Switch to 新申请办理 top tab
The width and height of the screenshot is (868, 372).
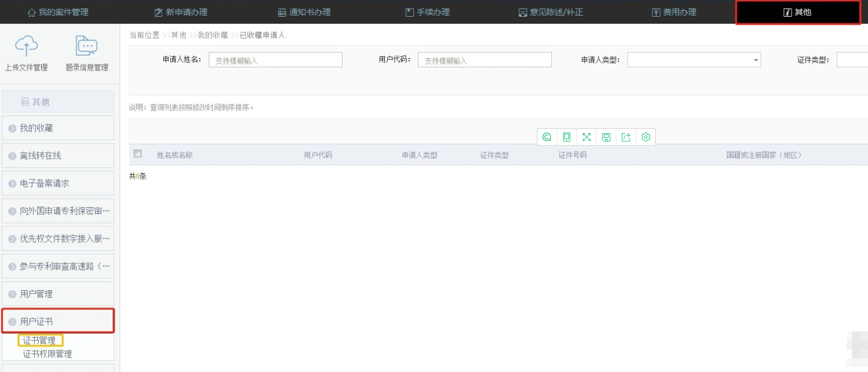[x=181, y=12]
